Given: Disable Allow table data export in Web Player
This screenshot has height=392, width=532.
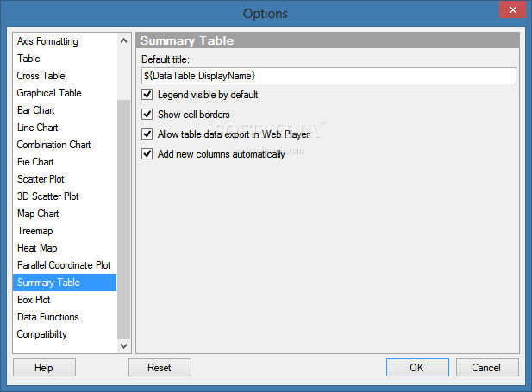Looking at the screenshot, I should click(147, 134).
